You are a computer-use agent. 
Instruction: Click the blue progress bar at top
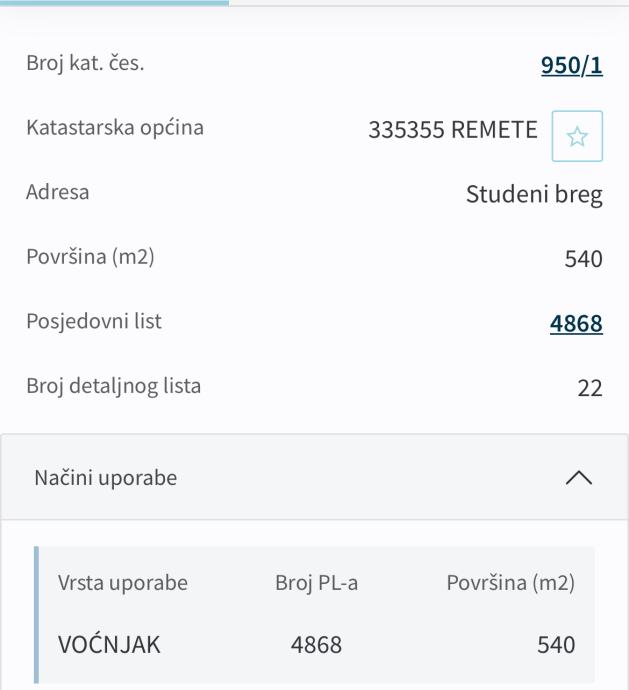pos(114,3)
